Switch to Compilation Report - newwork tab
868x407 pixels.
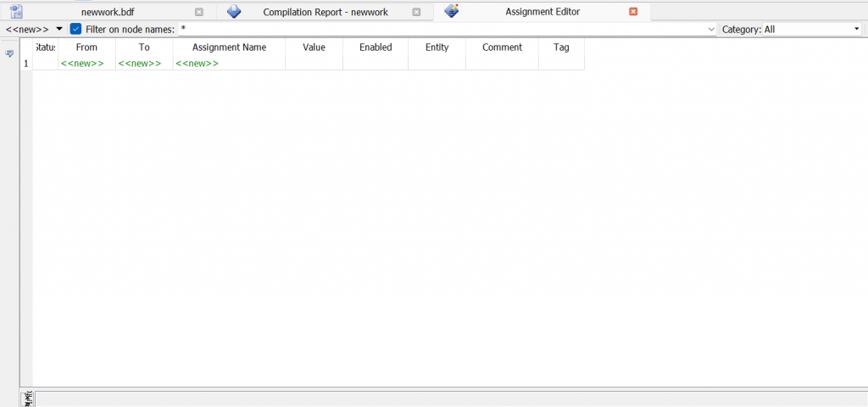pyautogui.click(x=325, y=12)
